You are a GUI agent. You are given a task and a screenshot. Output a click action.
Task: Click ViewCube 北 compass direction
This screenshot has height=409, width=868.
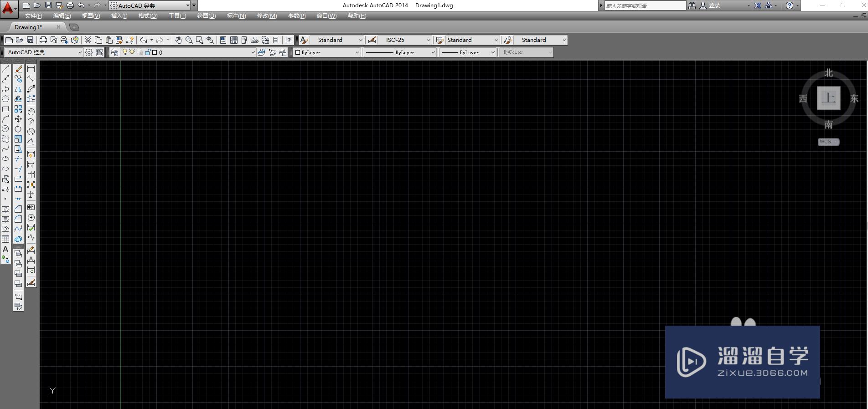(x=829, y=73)
